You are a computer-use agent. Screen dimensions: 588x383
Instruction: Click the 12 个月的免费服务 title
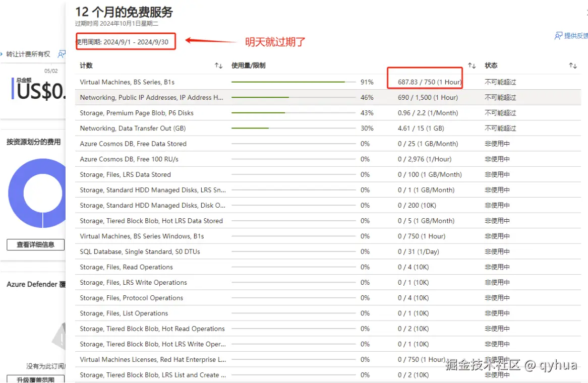[124, 12]
